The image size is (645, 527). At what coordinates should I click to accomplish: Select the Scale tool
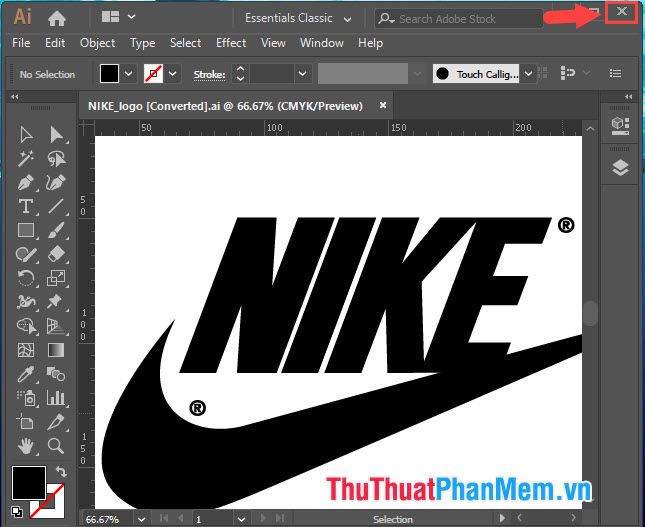point(56,278)
